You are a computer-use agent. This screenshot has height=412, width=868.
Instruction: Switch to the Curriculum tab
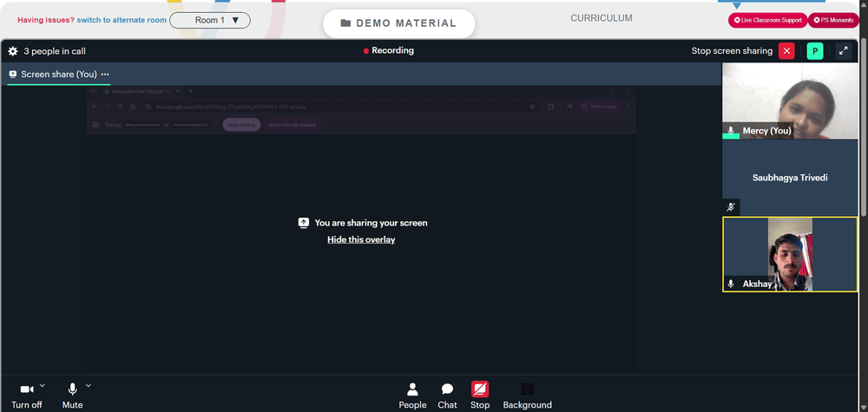coord(602,18)
